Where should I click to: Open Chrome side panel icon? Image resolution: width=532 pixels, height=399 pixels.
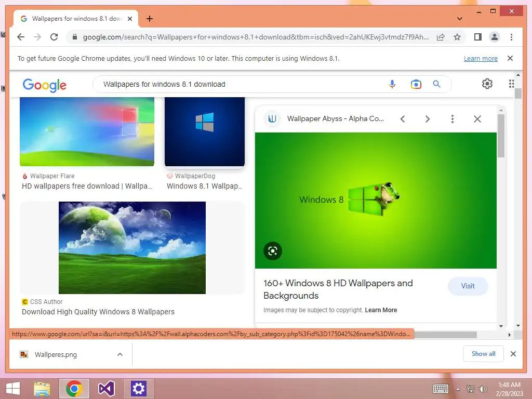(x=478, y=37)
